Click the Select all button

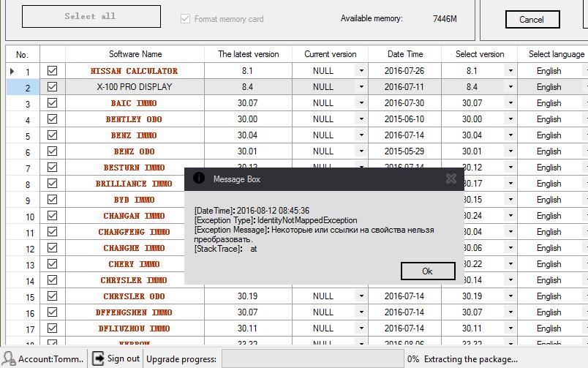point(91,17)
